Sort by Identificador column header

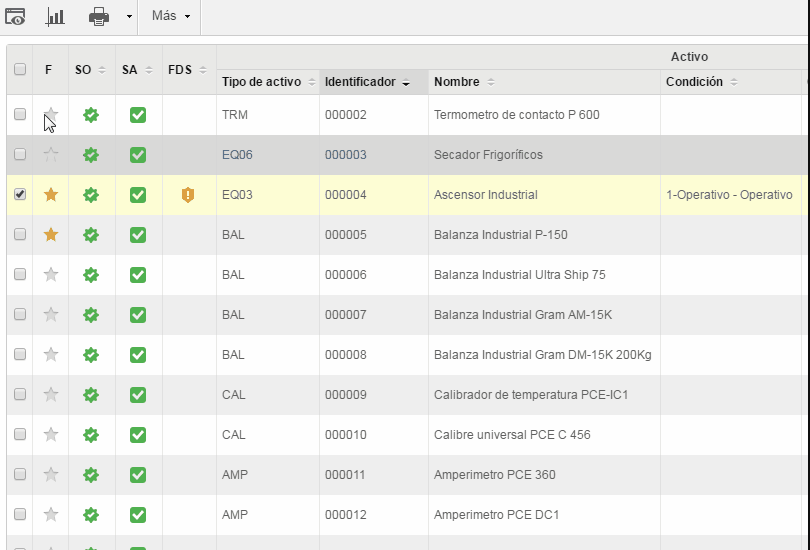(373, 82)
